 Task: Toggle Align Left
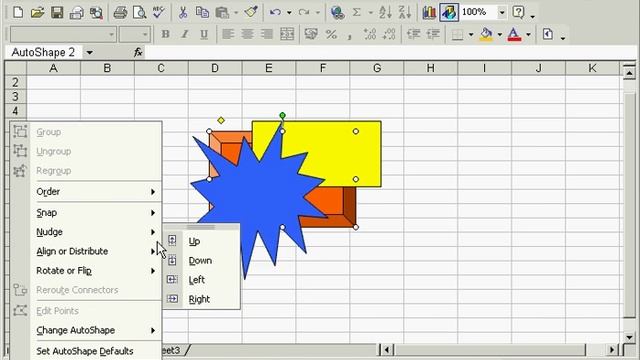(x=228, y=34)
